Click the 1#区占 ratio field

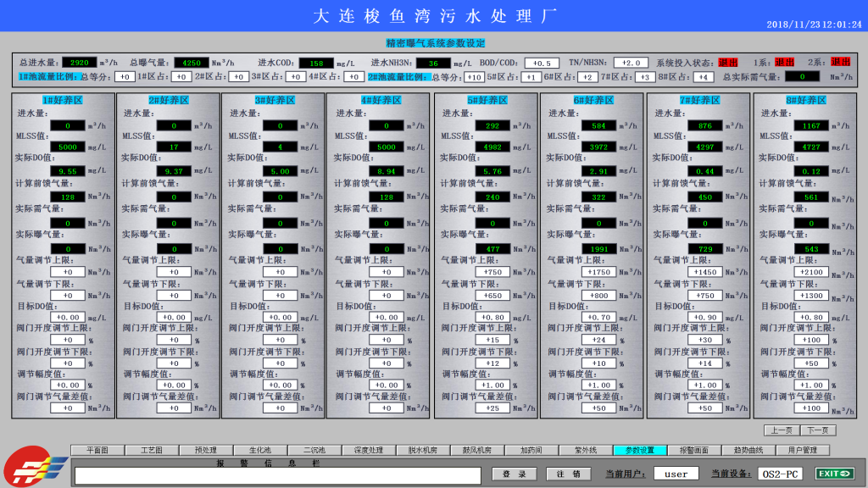(181, 77)
